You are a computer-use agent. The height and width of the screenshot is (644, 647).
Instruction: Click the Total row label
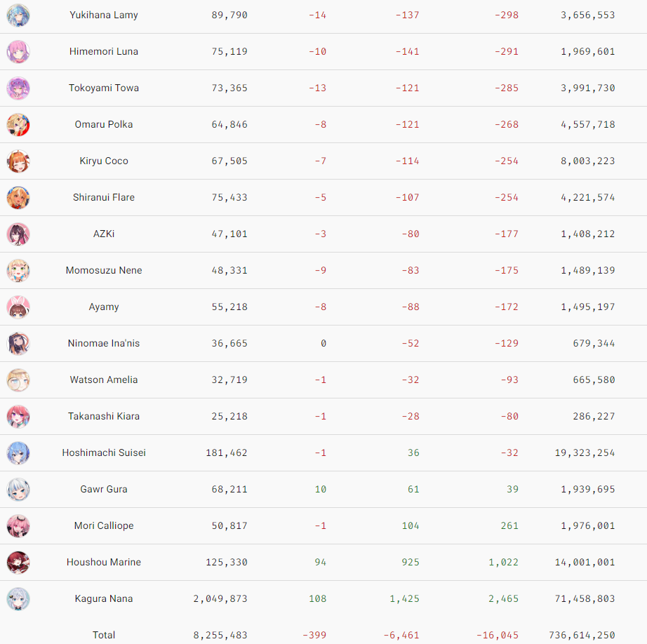click(104, 636)
